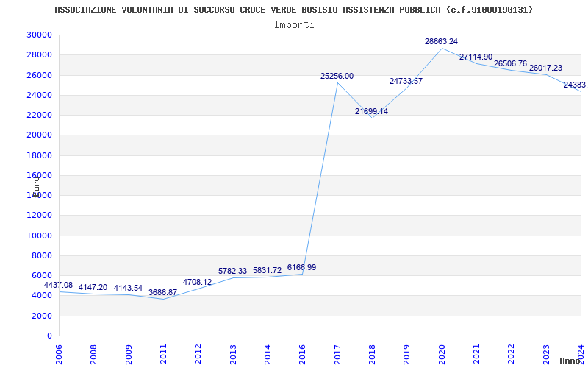Click the y-axis label 24000
This screenshot has width=588, height=368.
tap(40, 95)
